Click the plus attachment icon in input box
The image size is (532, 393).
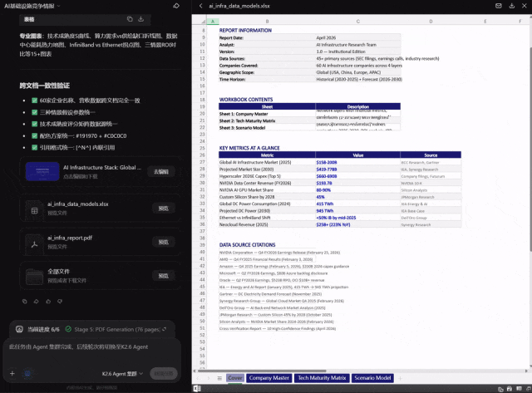12,373
